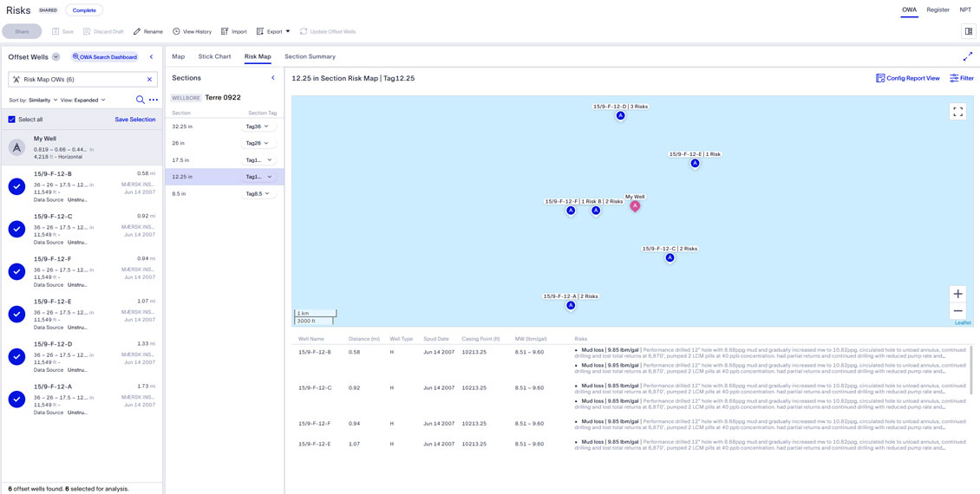Image resolution: width=980 pixels, height=494 pixels.
Task: Click the Discard Draft toolbar item
Action: [103, 31]
